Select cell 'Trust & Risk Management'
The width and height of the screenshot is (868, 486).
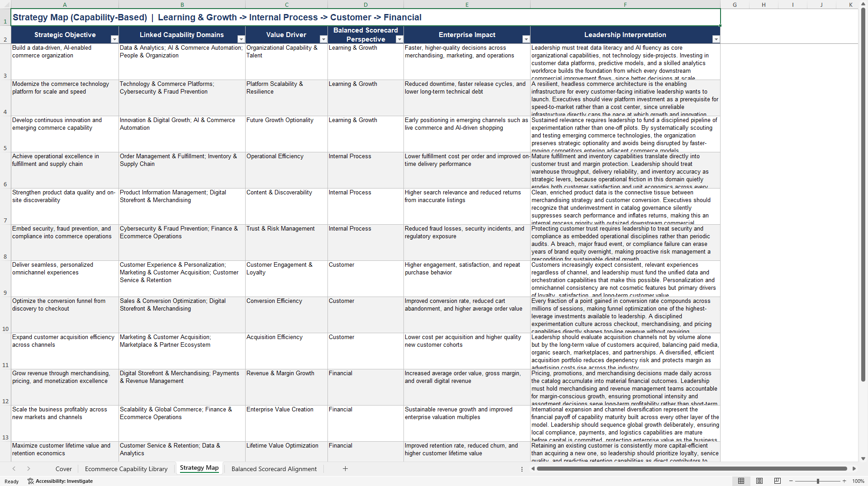click(x=287, y=243)
